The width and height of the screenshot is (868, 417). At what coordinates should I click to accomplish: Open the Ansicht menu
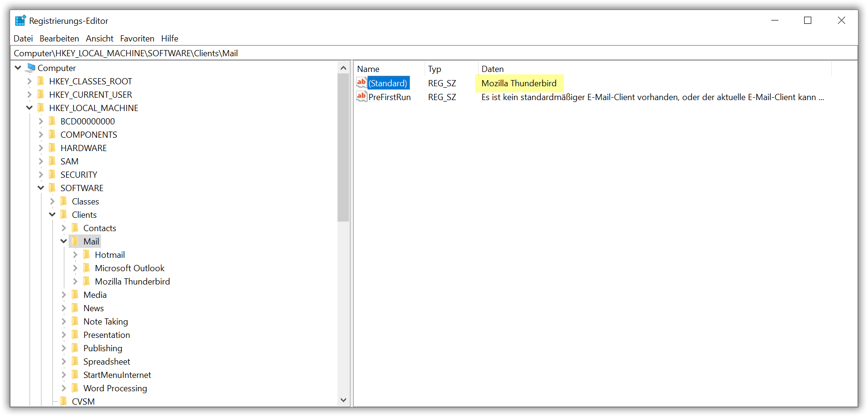(100, 38)
